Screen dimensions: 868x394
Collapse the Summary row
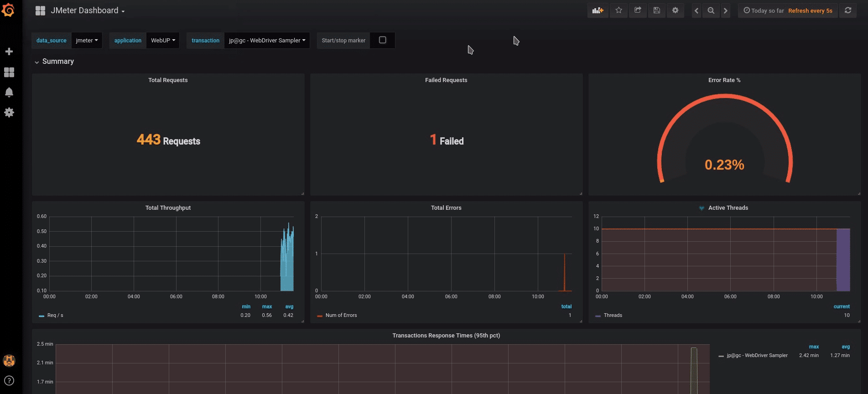pos(54,61)
